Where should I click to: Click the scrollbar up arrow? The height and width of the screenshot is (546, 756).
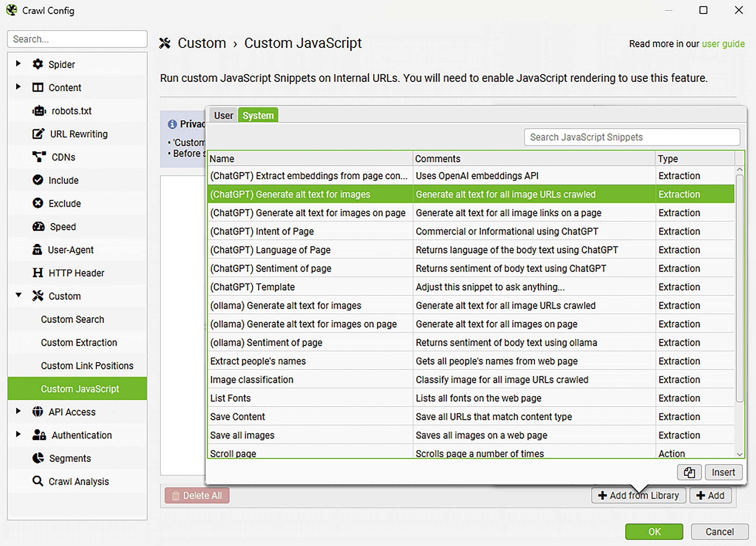(x=740, y=169)
